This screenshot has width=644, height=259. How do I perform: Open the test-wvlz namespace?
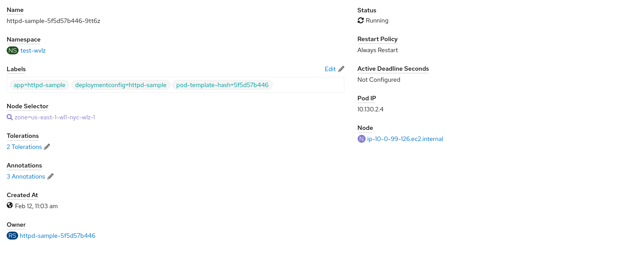[33, 50]
